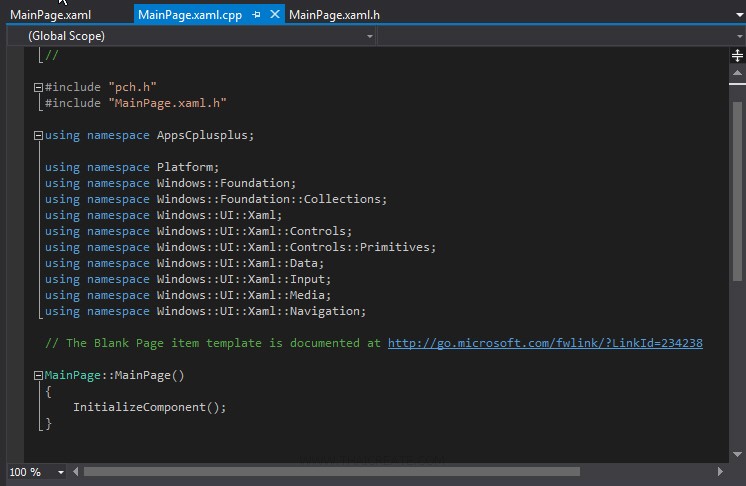This screenshot has width=746, height=486.
Task: Collapse the MainPage::MainPage() function
Action: (x=38, y=376)
